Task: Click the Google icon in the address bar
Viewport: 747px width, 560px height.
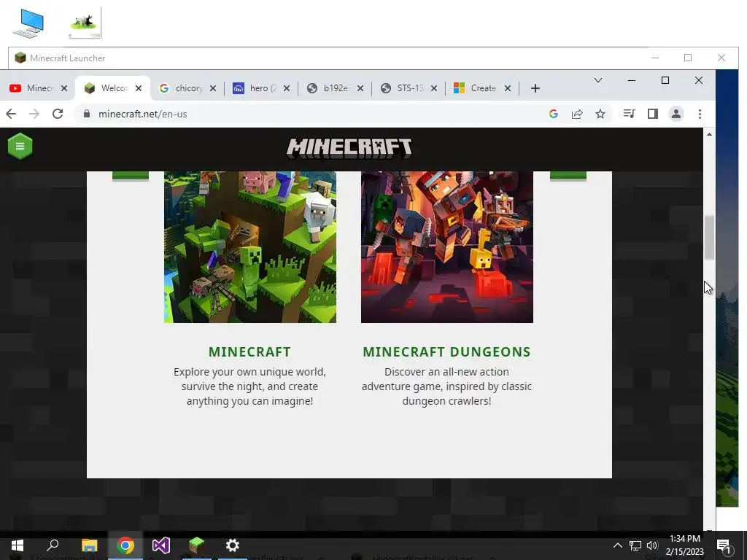Action: (x=554, y=114)
